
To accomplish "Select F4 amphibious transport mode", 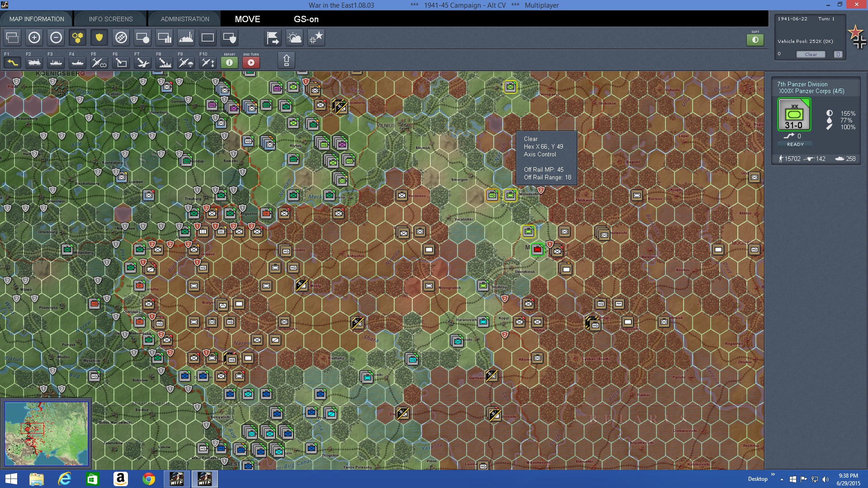I will tap(78, 62).
